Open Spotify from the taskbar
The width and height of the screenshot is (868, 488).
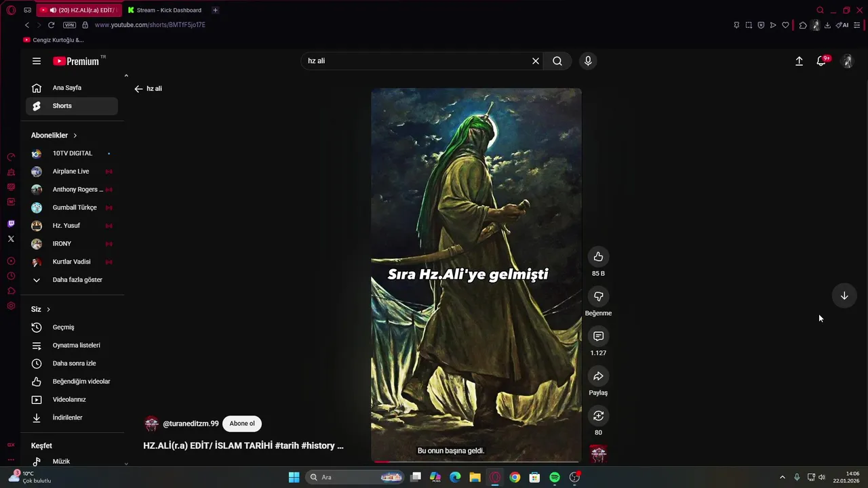coord(555,477)
